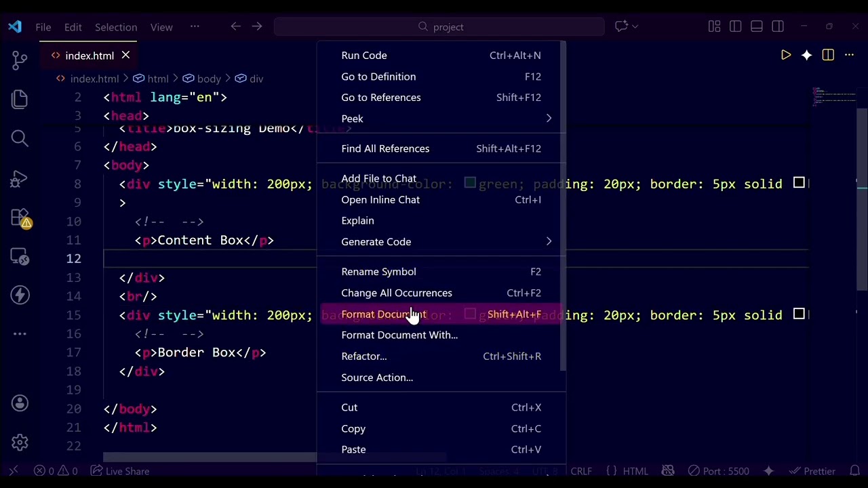
Task: Choose Format Document With...
Action: [441, 335]
